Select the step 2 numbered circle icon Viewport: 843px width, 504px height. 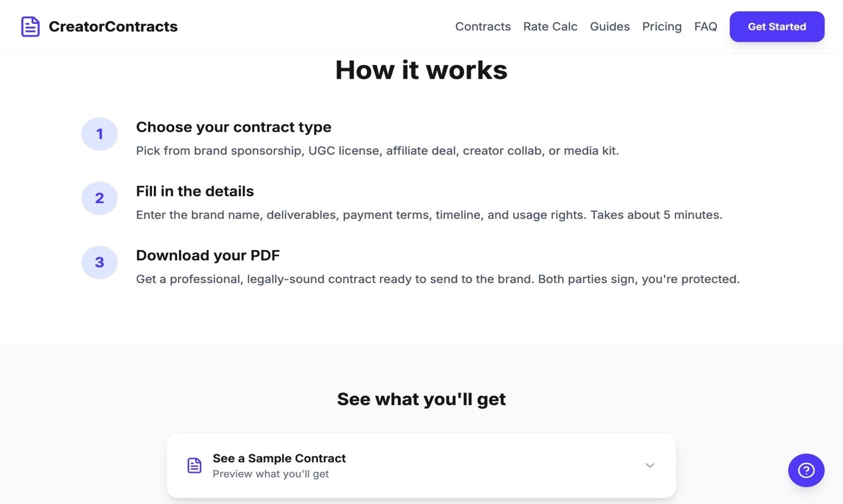pos(99,198)
